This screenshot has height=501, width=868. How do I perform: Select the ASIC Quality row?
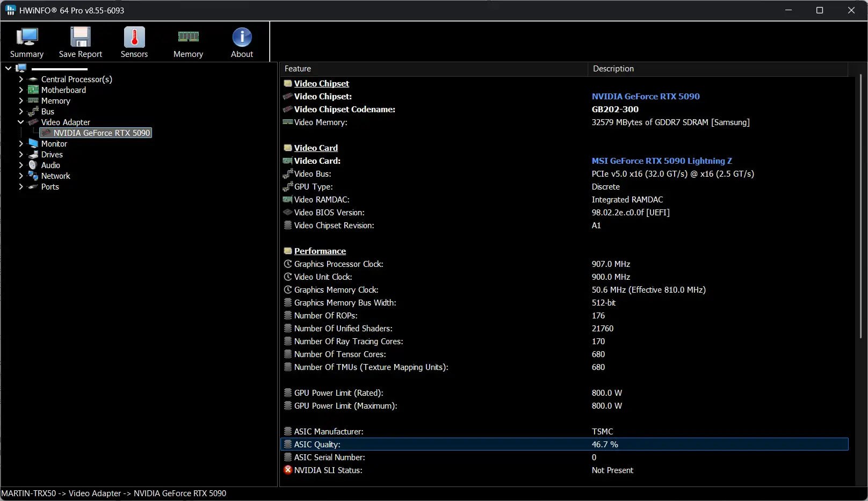coord(565,444)
